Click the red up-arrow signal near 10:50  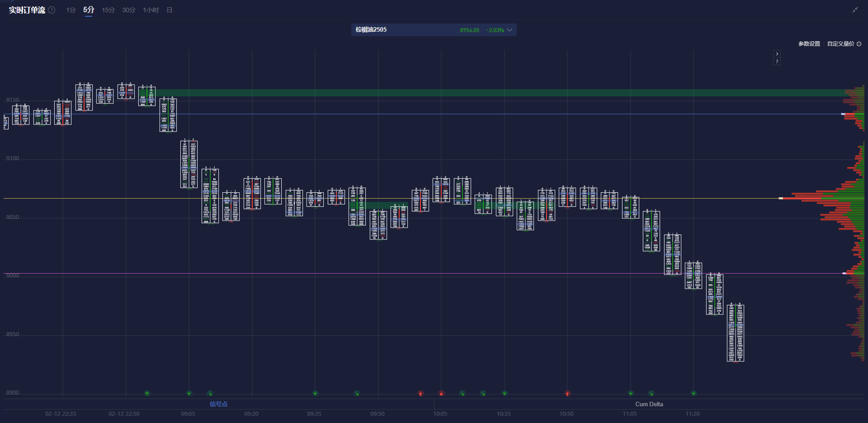(x=567, y=394)
